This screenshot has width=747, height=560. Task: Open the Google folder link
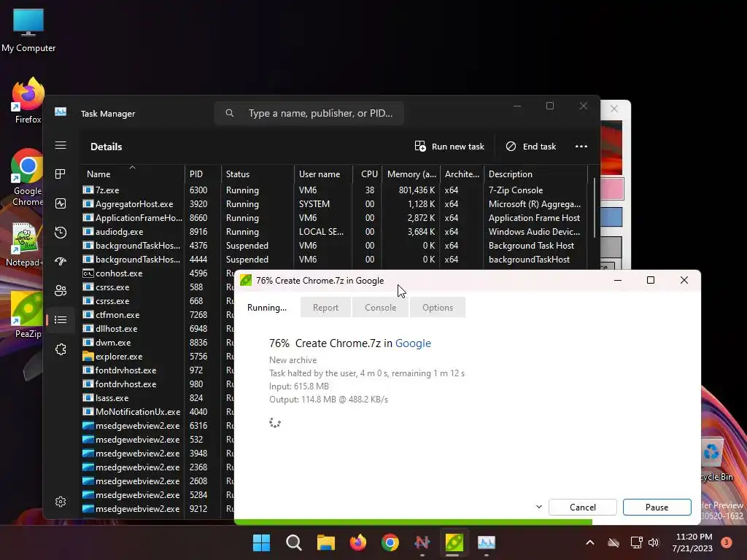(x=413, y=343)
